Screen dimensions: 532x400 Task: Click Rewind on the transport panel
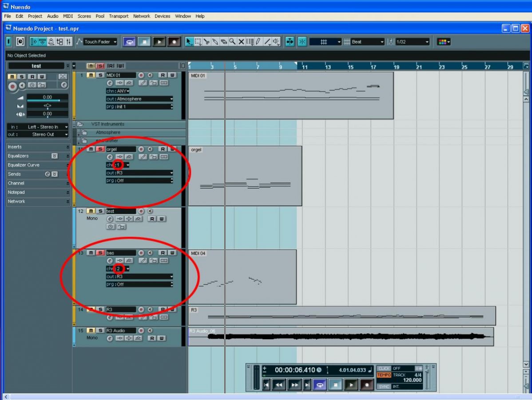[x=278, y=385]
